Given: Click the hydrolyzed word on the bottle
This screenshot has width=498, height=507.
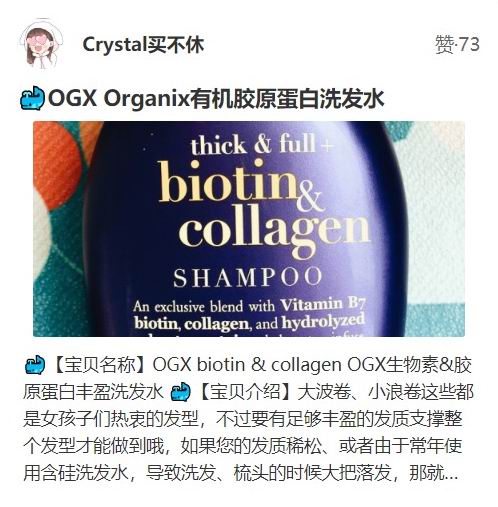Looking at the screenshot, I should [323, 321].
